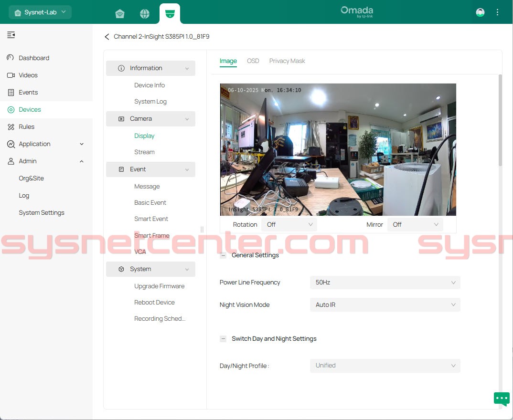513x420 pixels.
Task: Click the vertical scrollbar of settings panel
Action: click(x=500, y=119)
